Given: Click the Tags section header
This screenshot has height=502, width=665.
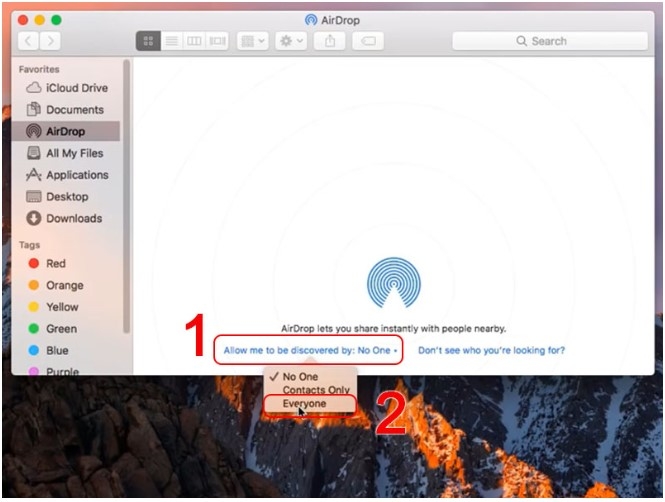Looking at the screenshot, I should 29,245.
